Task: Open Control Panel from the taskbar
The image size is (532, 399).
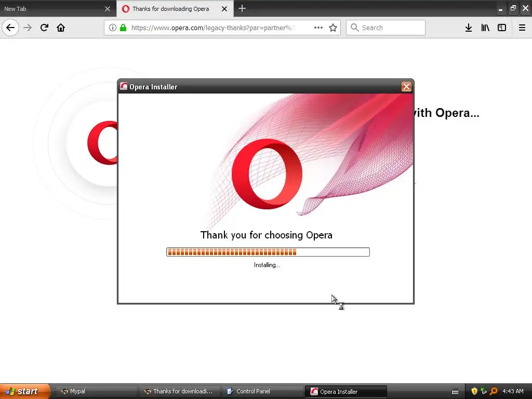Action: [x=263, y=391]
